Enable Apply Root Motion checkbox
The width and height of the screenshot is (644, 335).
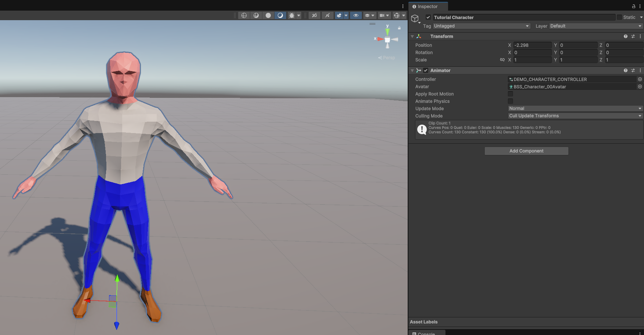pos(510,94)
